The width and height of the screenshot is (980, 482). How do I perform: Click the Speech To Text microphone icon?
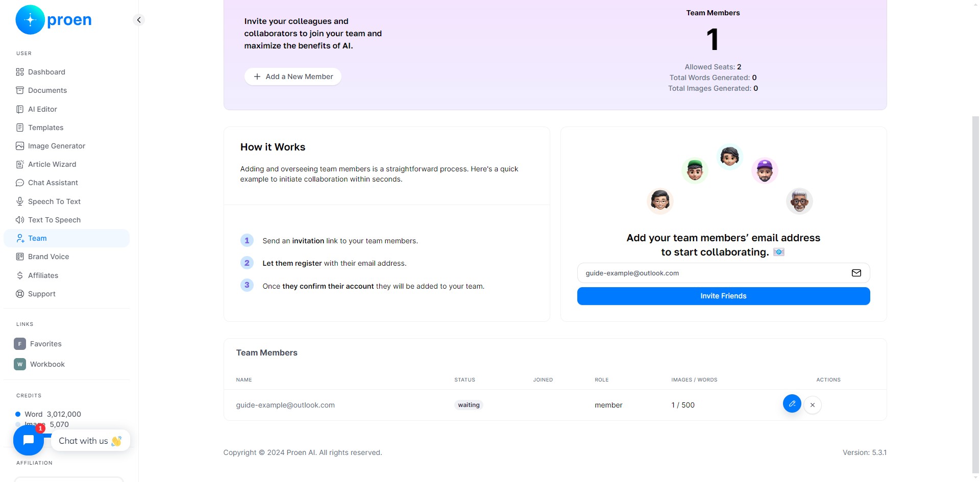coord(20,201)
